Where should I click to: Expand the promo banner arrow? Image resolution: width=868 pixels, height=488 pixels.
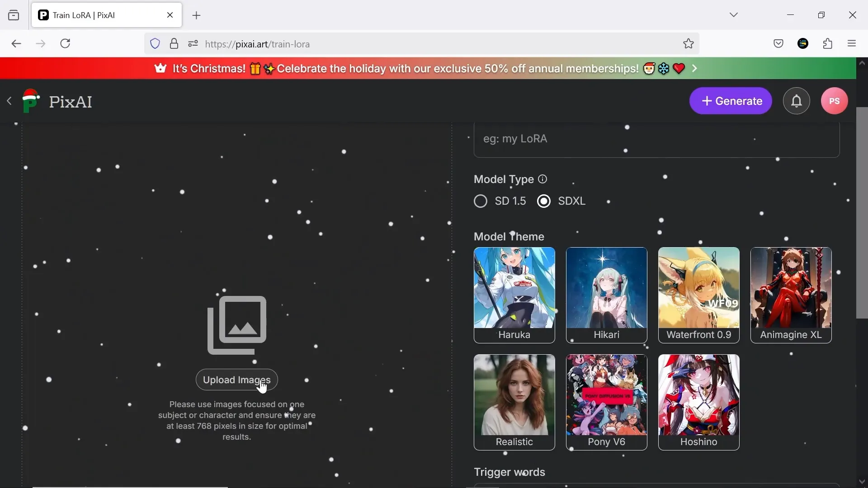pos(695,69)
